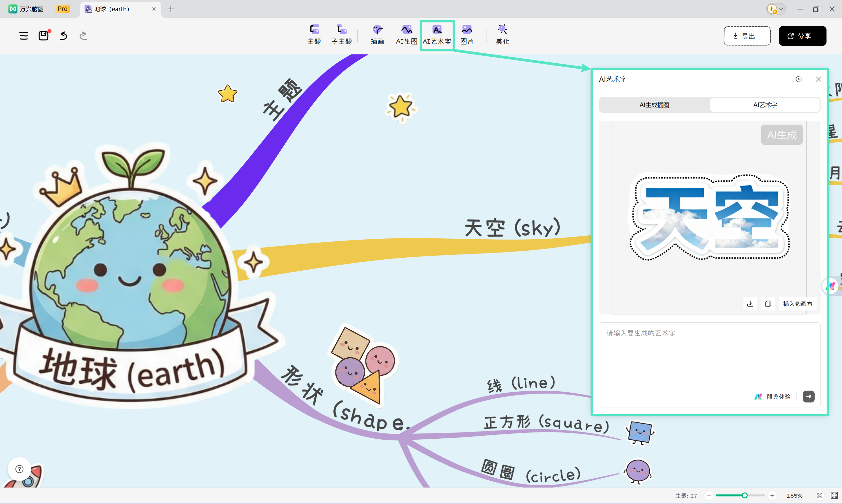
Task: Open the hamburger main menu
Action: pos(23,36)
